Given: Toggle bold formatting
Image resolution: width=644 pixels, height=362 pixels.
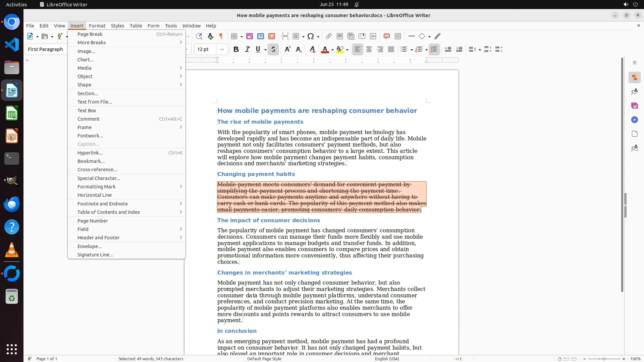Looking at the screenshot, I should [x=236, y=50].
